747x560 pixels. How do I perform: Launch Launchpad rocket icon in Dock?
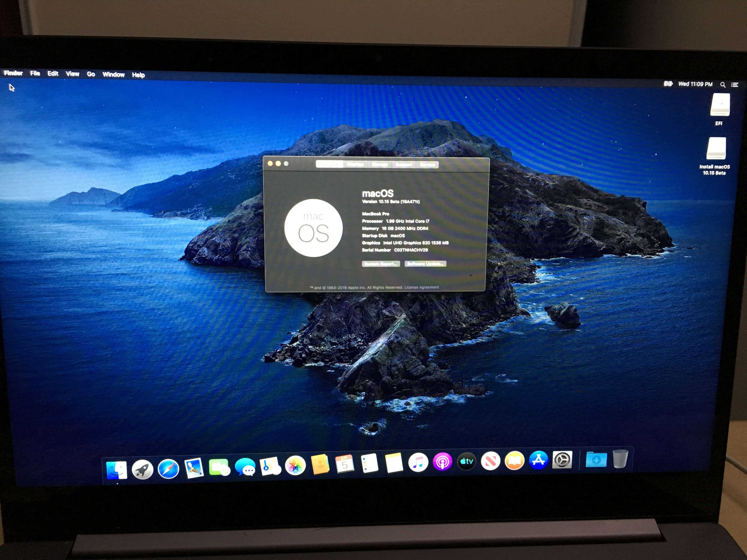tap(142, 469)
